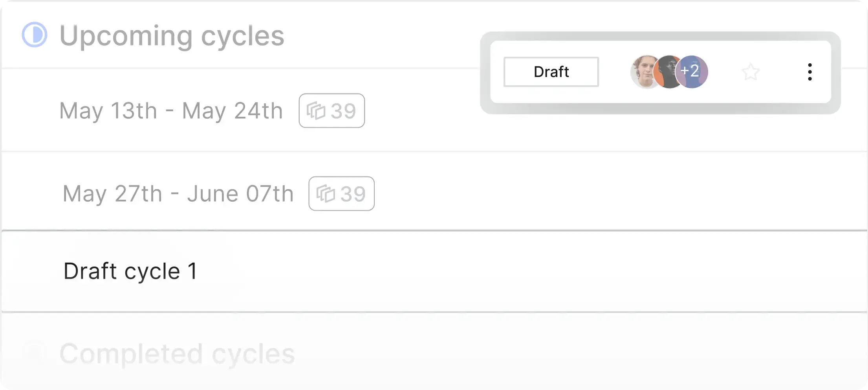The height and width of the screenshot is (390, 868).
Task: Click the first member avatar on the Draft card
Action: pyautogui.click(x=644, y=72)
